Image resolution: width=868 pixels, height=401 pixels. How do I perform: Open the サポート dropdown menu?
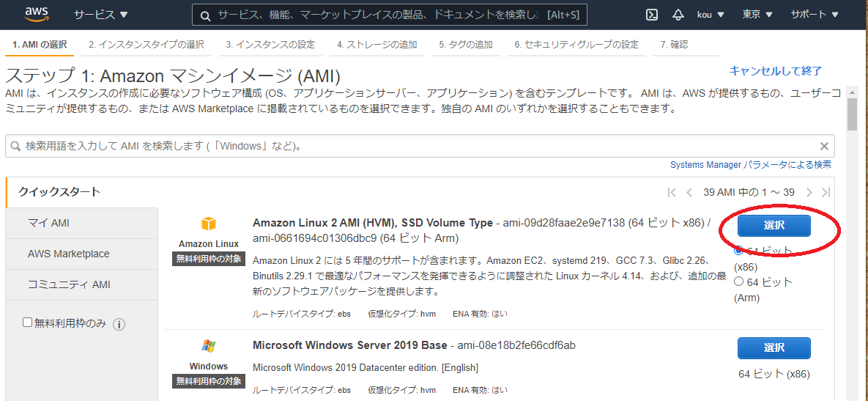816,15
